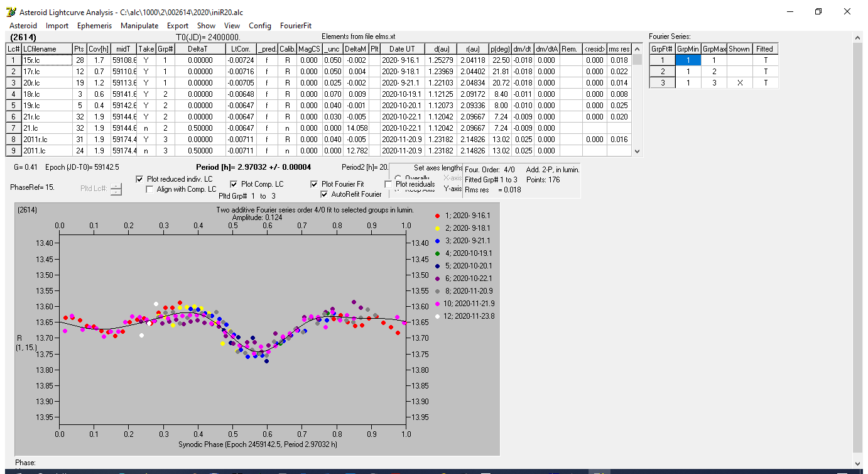
Task: Click the main window scrollbar up arrow
Action: tap(858, 38)
